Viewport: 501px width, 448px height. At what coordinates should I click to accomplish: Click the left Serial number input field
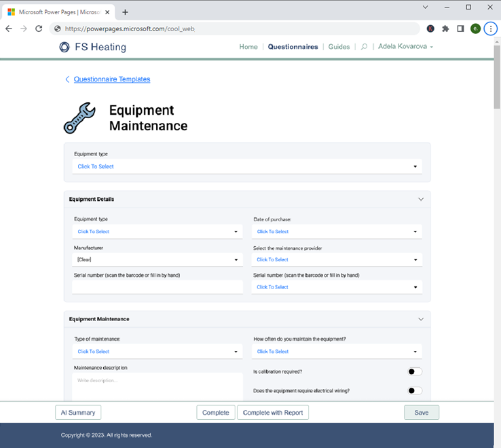tap(157, 287)
